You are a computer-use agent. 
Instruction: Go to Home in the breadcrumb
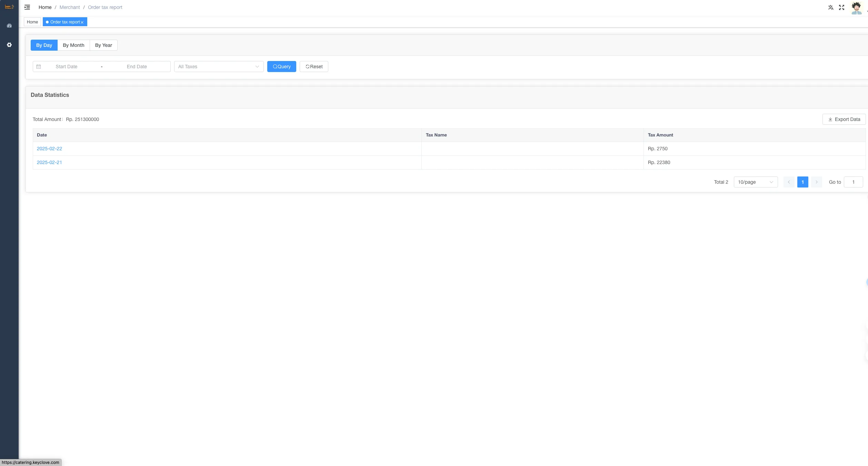[x=45, y=7]
